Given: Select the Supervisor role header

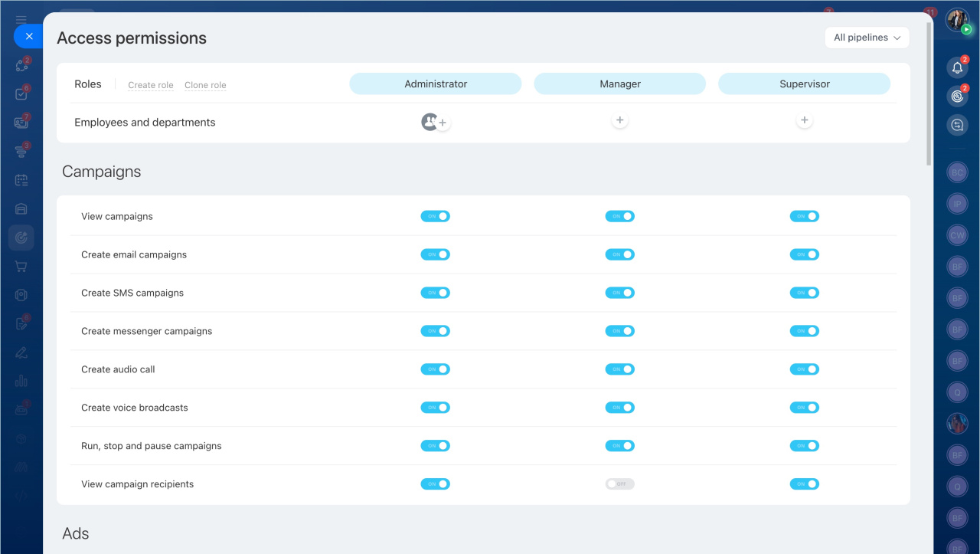Looking at the screenshot, I should [x=804, y=84].
